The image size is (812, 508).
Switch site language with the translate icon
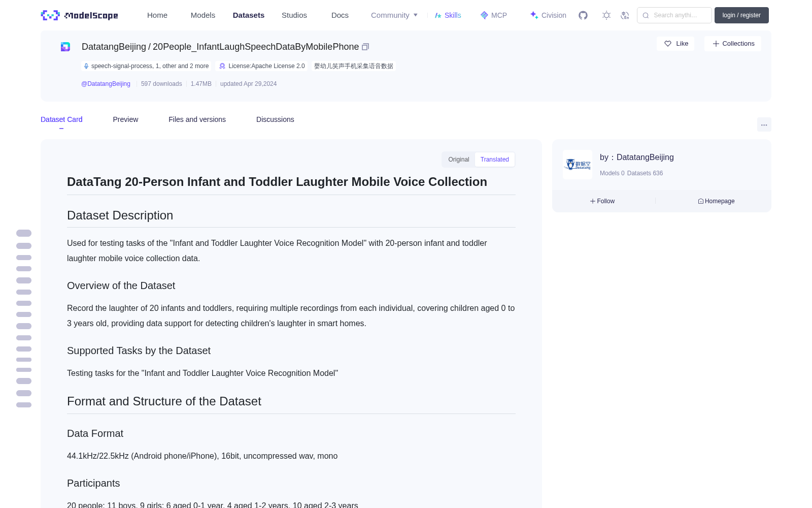coord(625,15)
